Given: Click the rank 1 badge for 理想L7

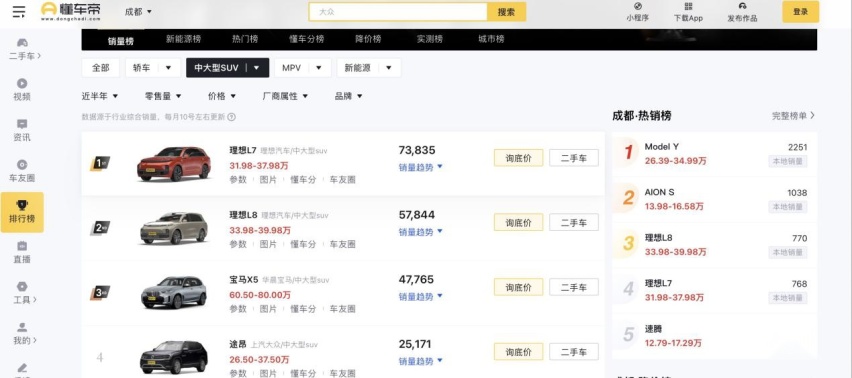Looking at the screenshot, I should pos(100,163).
